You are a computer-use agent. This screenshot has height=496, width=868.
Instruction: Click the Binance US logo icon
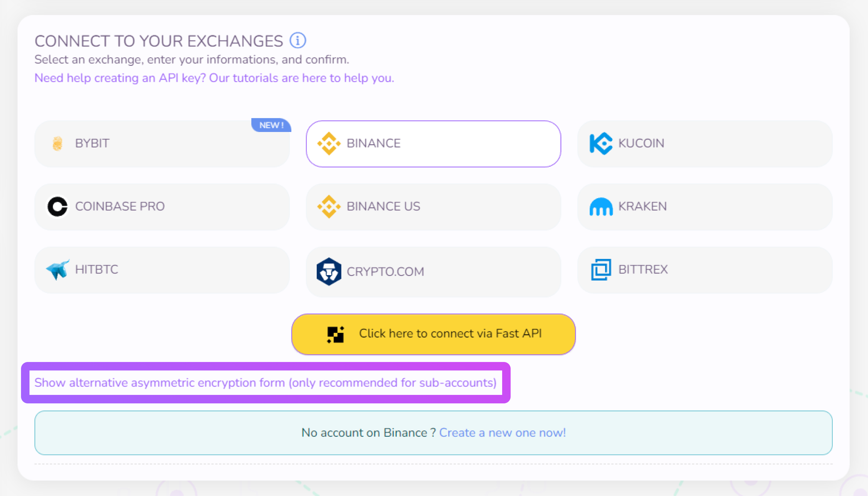pyautogui.click(x=329, y=206)
